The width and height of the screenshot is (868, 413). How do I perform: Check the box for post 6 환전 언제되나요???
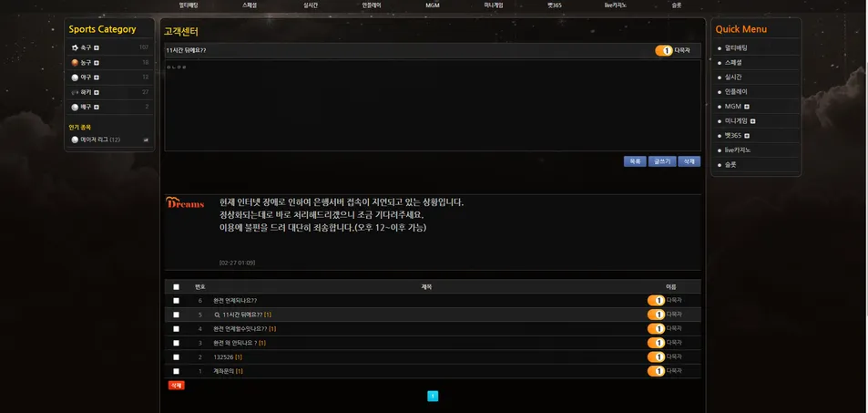[x=176, y=301]
